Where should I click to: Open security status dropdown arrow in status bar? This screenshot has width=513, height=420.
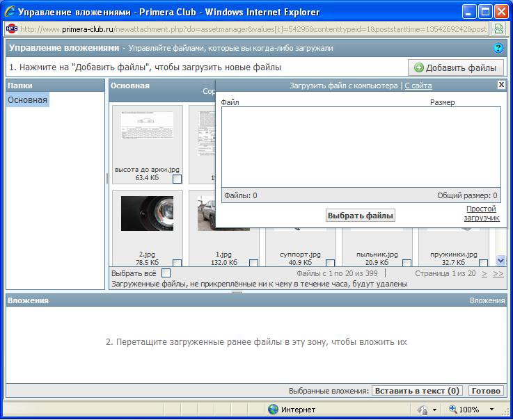point(434,410)
